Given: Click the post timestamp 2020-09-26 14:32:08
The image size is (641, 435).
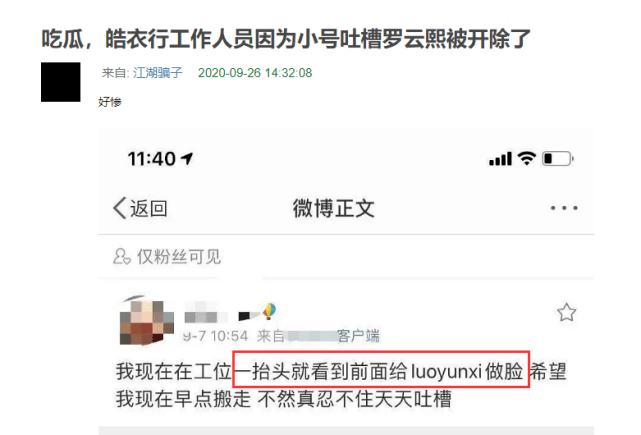Looking at the screenshot, I should (255, 73).
